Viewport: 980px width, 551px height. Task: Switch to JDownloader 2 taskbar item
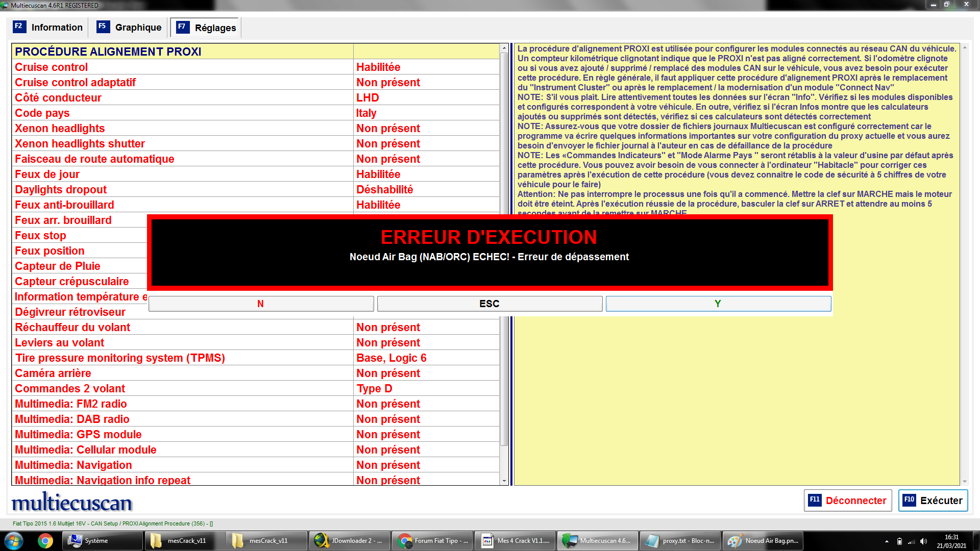pos(350,541)
